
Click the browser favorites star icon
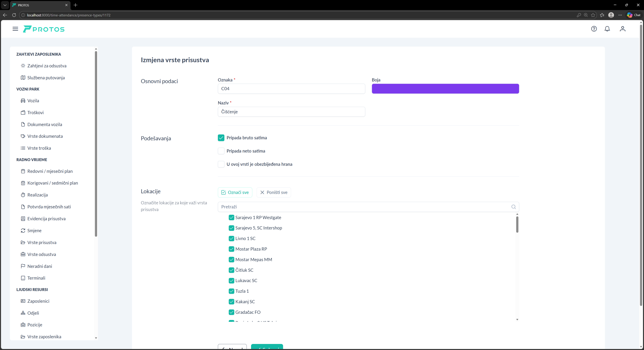click(593, 15)
